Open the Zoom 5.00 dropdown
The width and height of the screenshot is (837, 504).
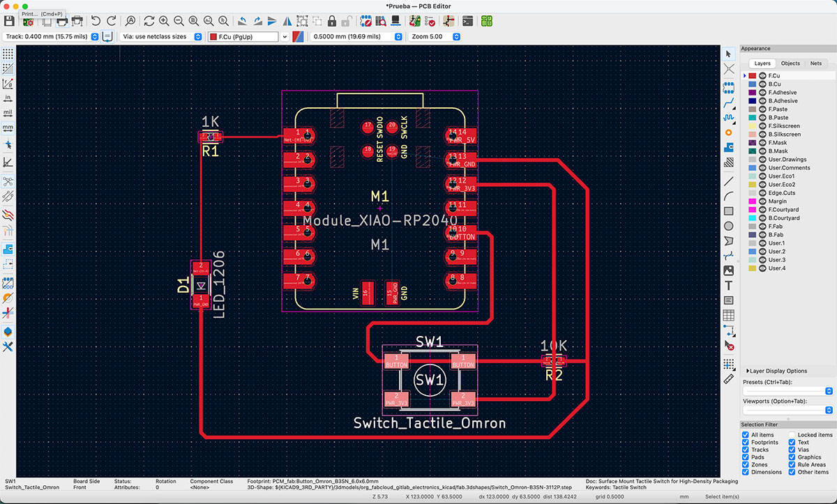coord(457,36)
